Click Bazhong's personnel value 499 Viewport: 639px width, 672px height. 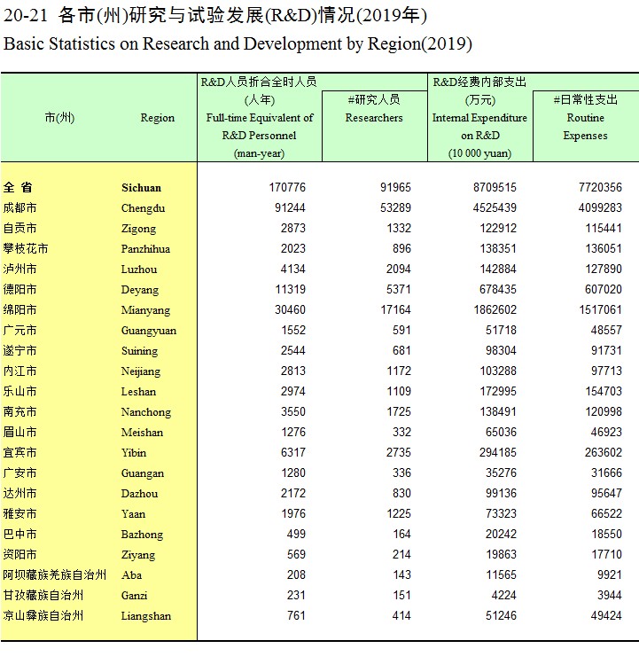(296, 535)
